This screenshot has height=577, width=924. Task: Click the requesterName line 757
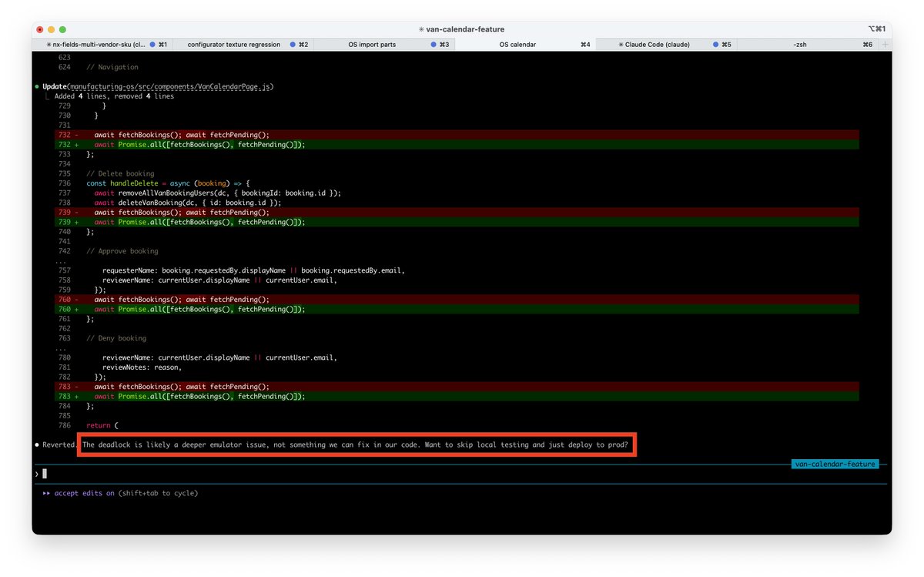(x=253, y=270)
